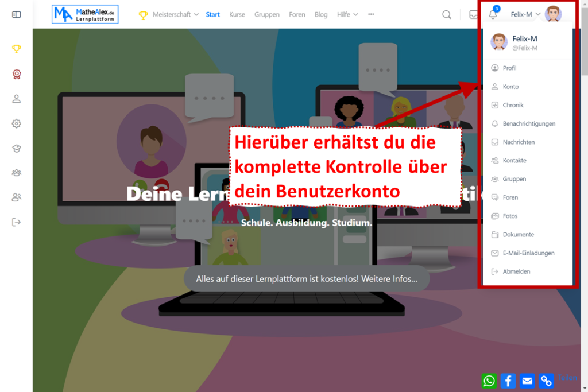Choose Abmelden from the user menu
The image size is (588, 392).
pos(516,271)
